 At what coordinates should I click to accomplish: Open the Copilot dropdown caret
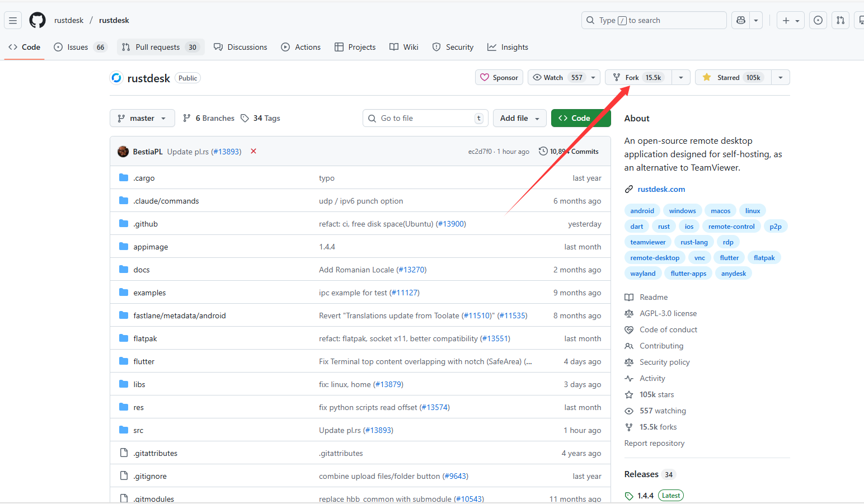click(x=756, y=20)
